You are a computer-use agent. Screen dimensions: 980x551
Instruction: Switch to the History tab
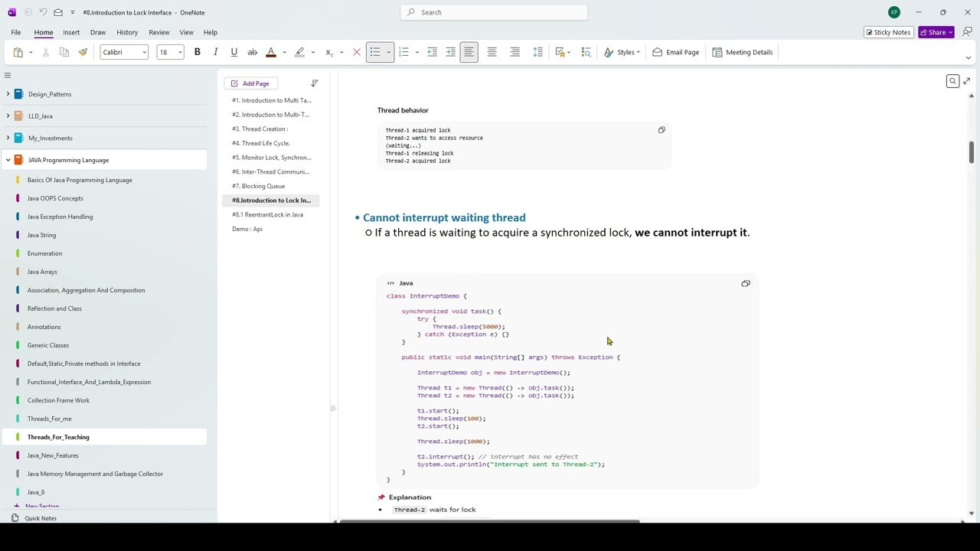pos(127,32)
